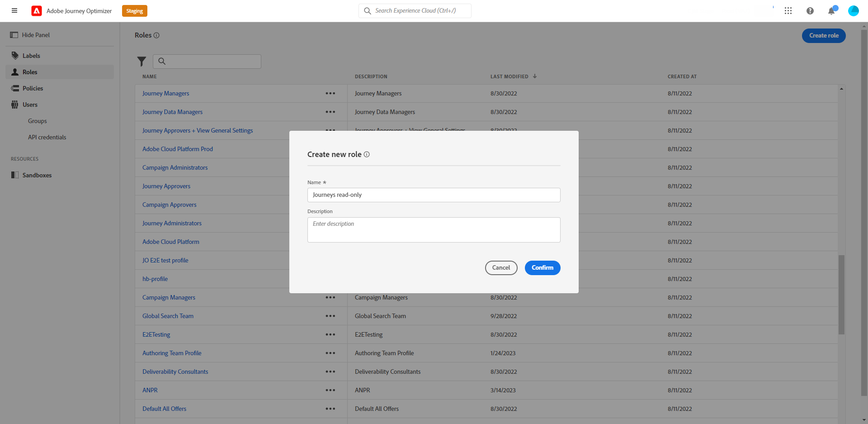Open more actions for Authoring Team Profile
The width and height of the screenshot is (868, 424).
point(330,353)
